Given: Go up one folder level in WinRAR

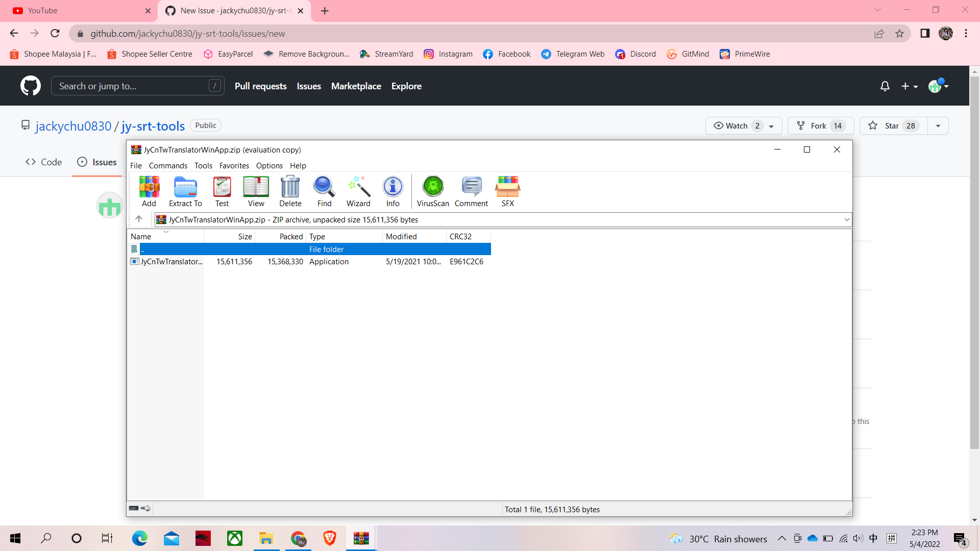Looking at the screenshot, I should (139, 219).
